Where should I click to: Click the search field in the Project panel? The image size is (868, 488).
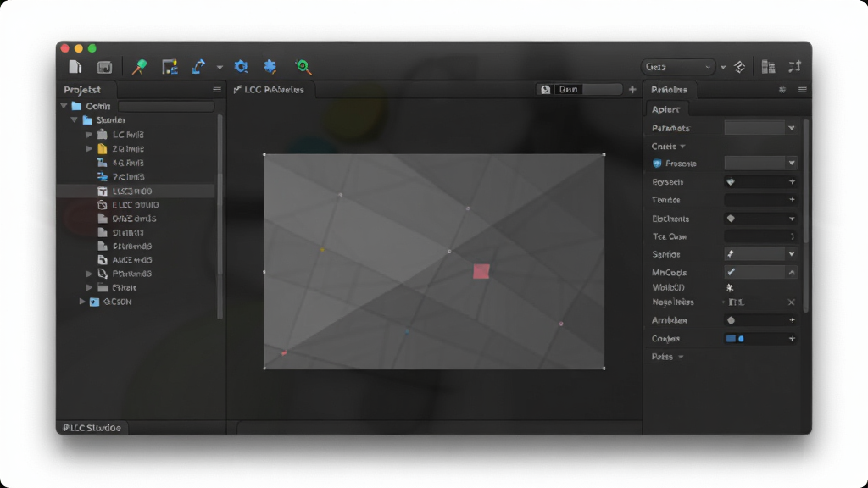pos(166,106)
